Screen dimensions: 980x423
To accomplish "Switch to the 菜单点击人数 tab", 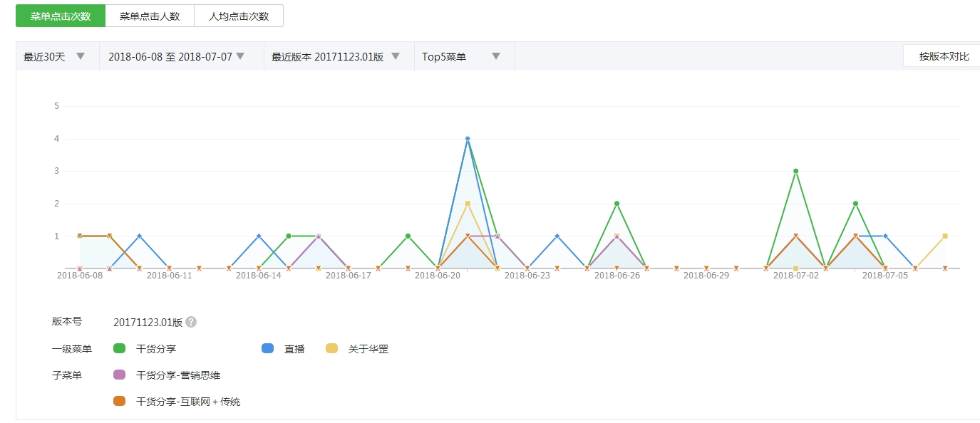I will 150,16.
